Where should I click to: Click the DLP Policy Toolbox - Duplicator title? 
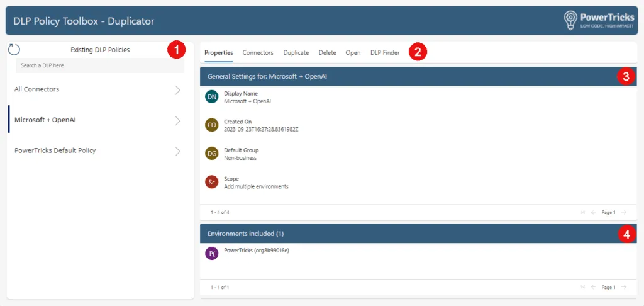84,21
